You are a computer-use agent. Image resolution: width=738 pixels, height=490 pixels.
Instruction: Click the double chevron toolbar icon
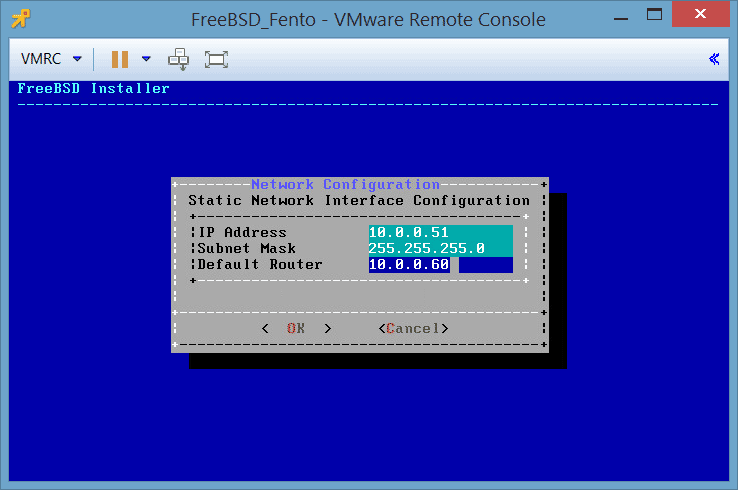tap(713, 59)
